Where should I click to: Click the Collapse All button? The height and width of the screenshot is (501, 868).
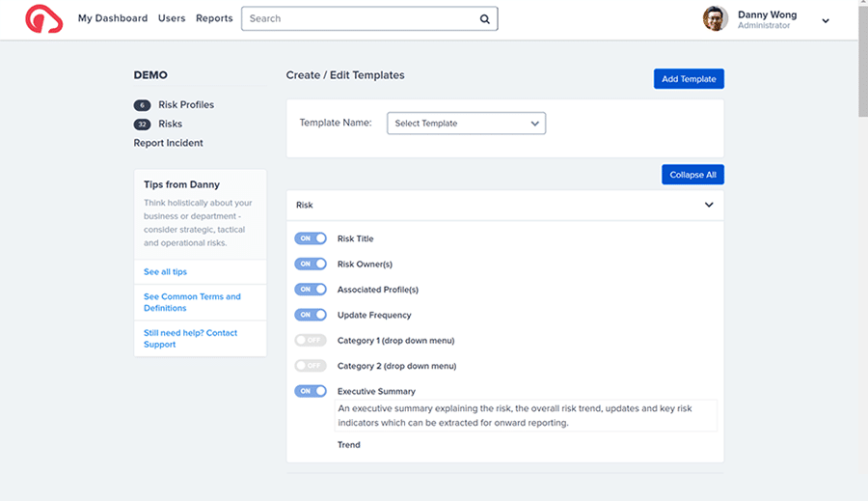click(x=692, y=175)
